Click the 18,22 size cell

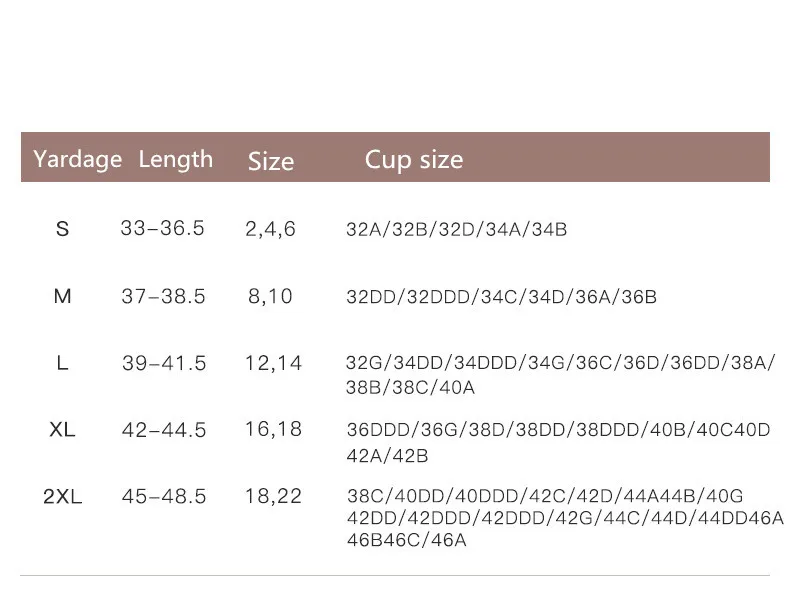pyautogui.click(x=273, y=497)
